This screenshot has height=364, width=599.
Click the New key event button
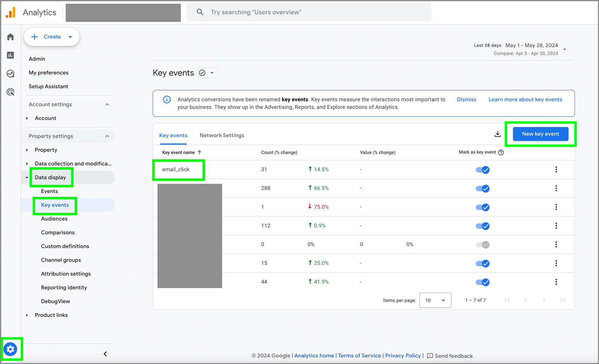coord(540,134)
